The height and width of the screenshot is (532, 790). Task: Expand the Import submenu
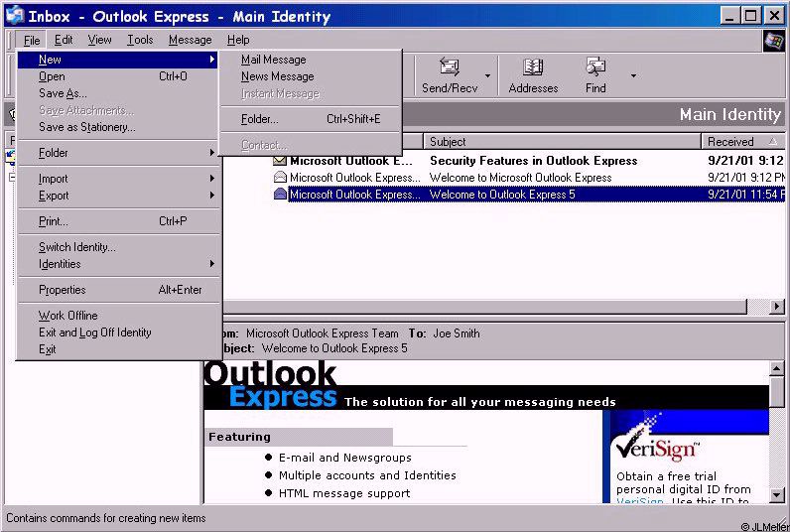[x=119, y=179]
